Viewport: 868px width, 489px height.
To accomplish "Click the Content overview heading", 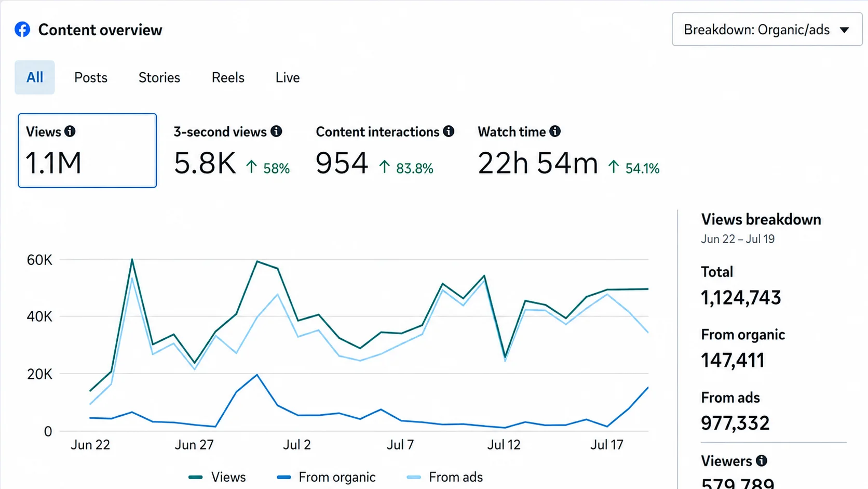I will click(x=100, y=30).
